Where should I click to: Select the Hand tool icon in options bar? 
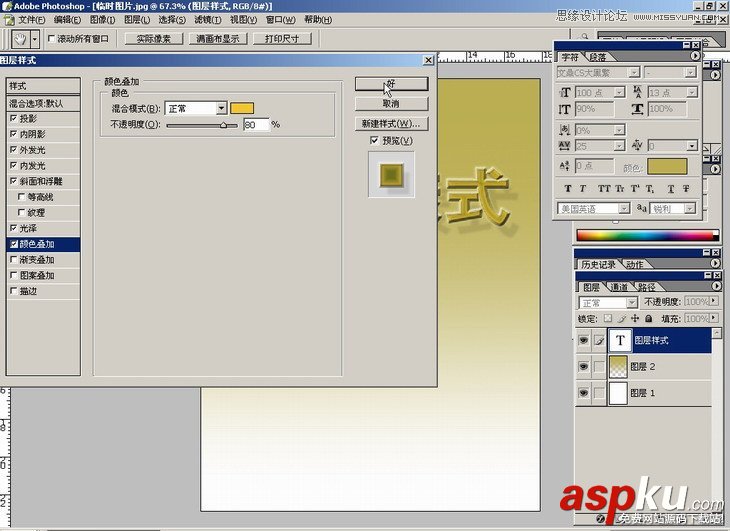(x=20, y=39)
